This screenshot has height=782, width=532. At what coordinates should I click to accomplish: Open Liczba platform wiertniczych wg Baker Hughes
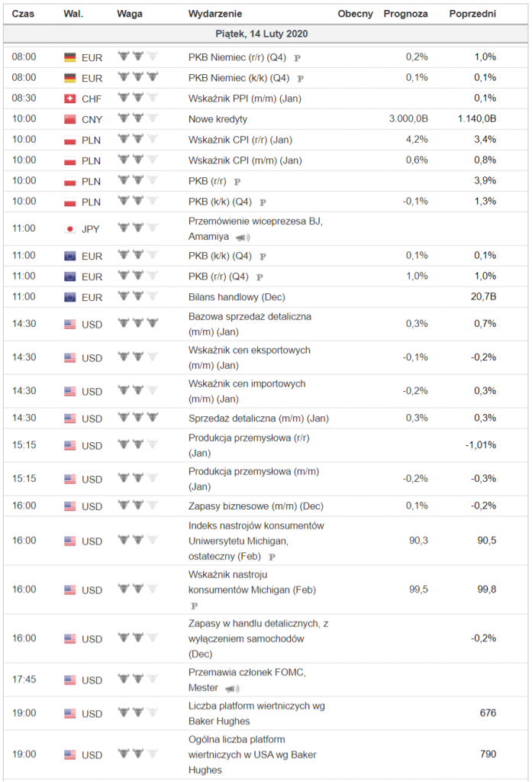256,713
